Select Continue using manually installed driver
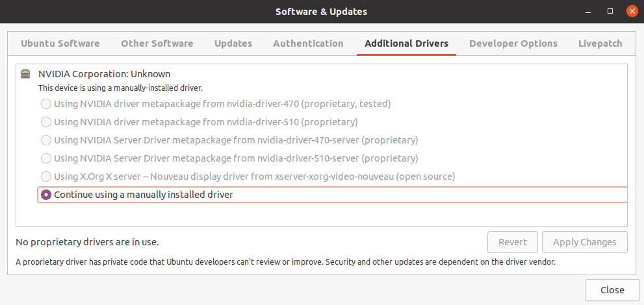644x305 pixels. tap(46, 195)
